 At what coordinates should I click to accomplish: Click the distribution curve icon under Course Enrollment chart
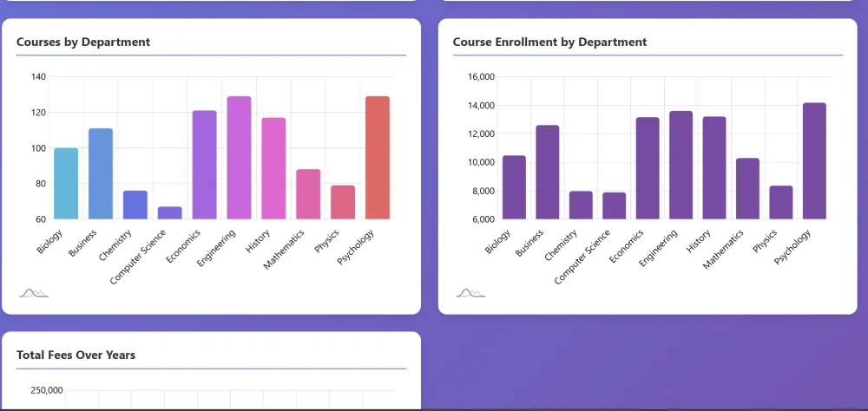click(x=470, y=293)
